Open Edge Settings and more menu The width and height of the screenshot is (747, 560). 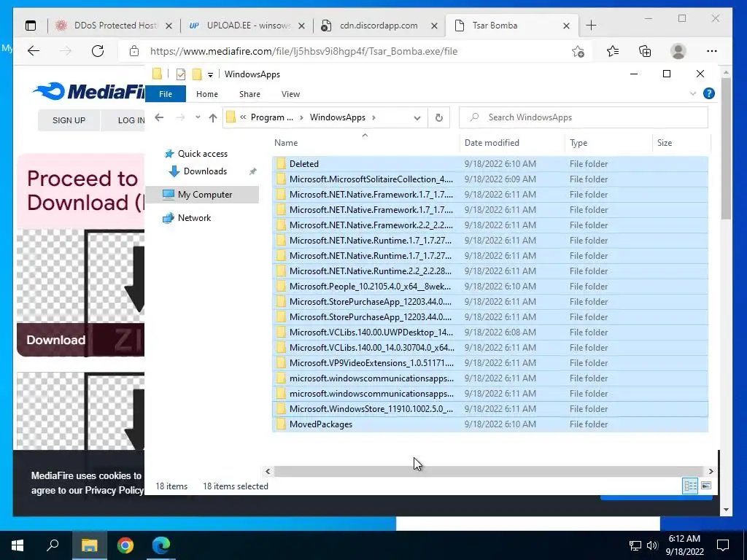pyautogui.click(x=712, y=51)
